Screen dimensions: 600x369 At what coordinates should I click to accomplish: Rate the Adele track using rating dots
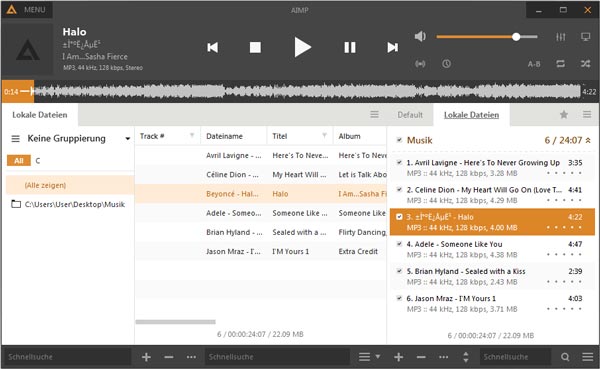(564, 255)
